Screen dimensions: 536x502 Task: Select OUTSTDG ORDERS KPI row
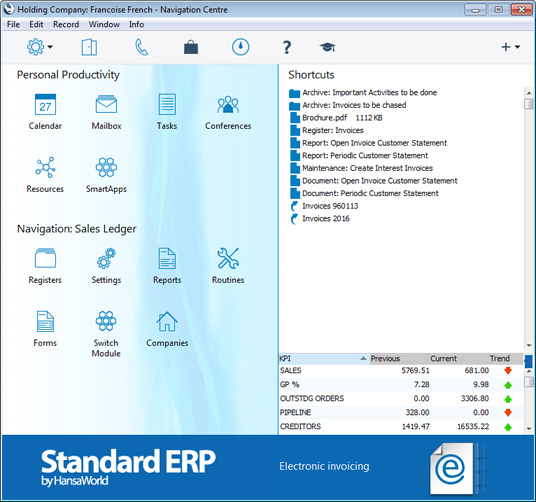(401, 399)
